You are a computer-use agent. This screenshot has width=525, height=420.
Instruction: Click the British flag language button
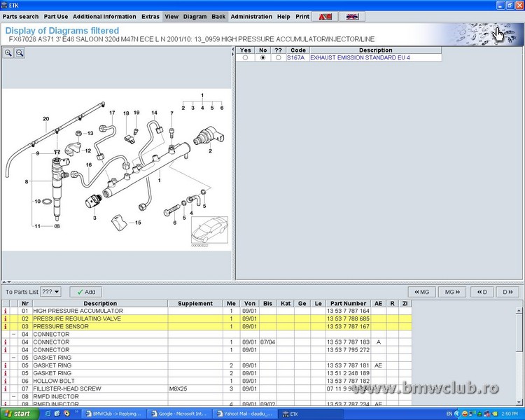[352, 17]
